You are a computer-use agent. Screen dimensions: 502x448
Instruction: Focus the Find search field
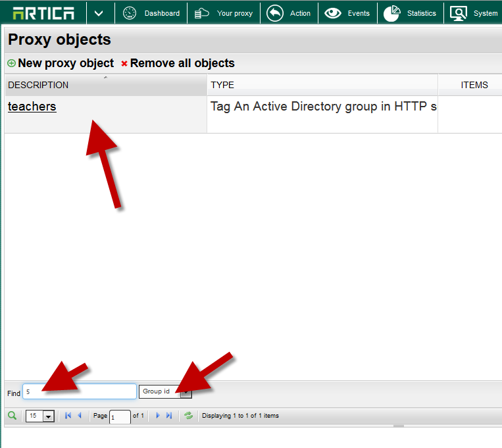pyautogui.click(x=80, y=391)
